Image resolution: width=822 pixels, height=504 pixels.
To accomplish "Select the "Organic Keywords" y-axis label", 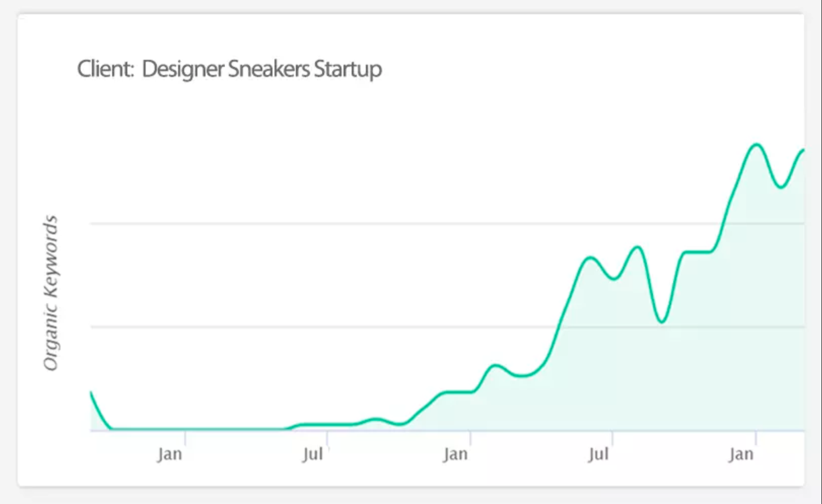I will [x=51, y=293].
